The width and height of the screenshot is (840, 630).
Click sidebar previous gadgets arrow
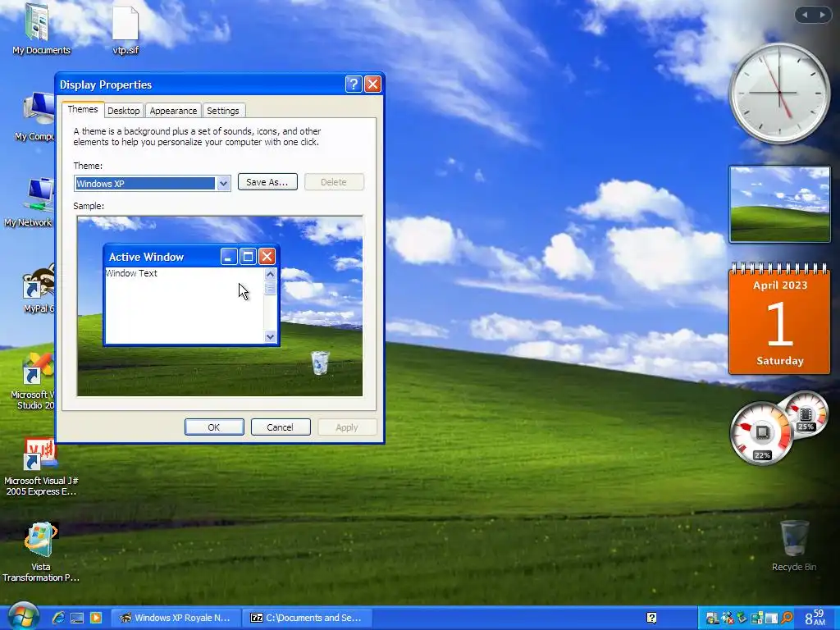[x=805, y=15]
